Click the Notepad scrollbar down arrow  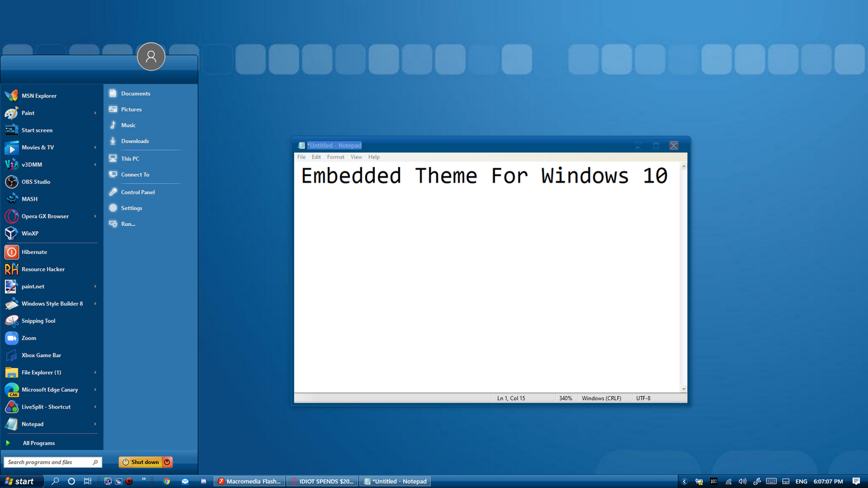tap(684, 389)
